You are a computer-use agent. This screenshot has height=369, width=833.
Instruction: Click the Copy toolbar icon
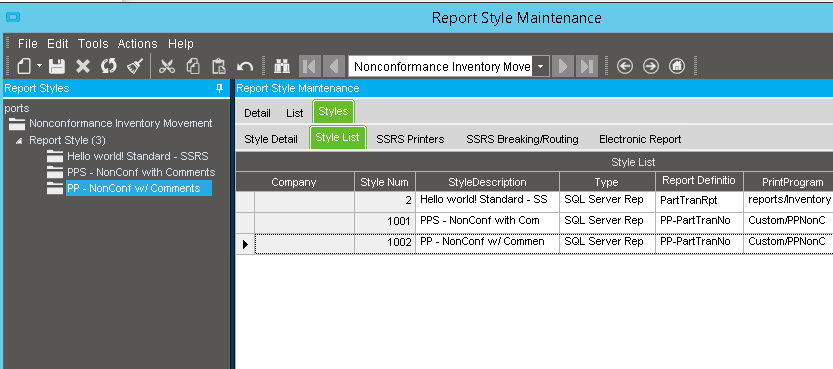pos(193,66)
